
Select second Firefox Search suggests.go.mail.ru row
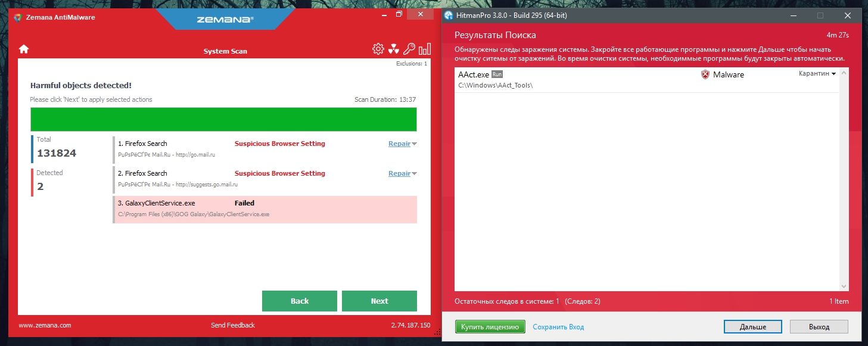coord(265,179)
